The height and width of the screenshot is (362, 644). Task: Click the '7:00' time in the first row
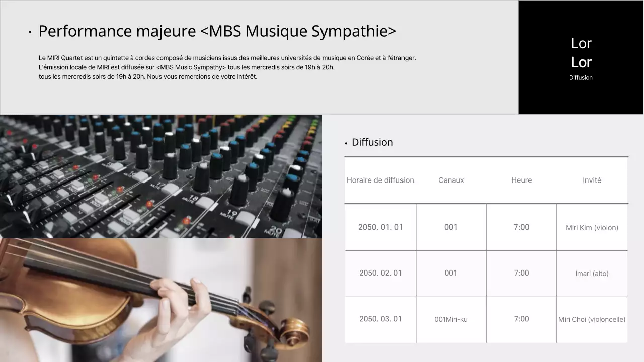[521, 227]
